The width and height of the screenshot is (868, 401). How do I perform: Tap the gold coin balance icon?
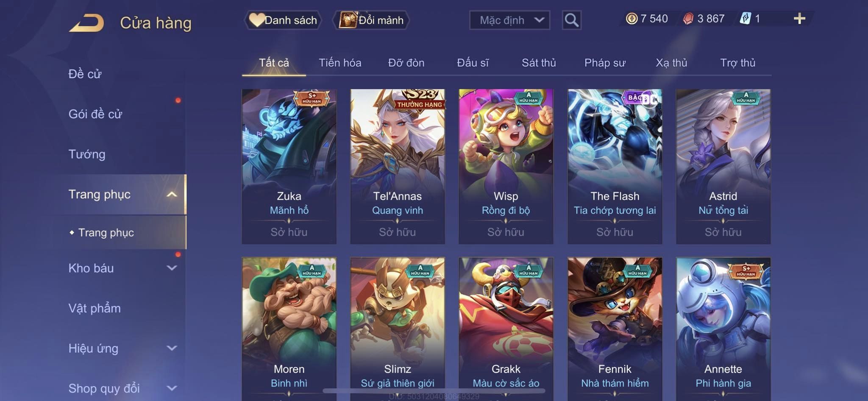coord(632,19)
